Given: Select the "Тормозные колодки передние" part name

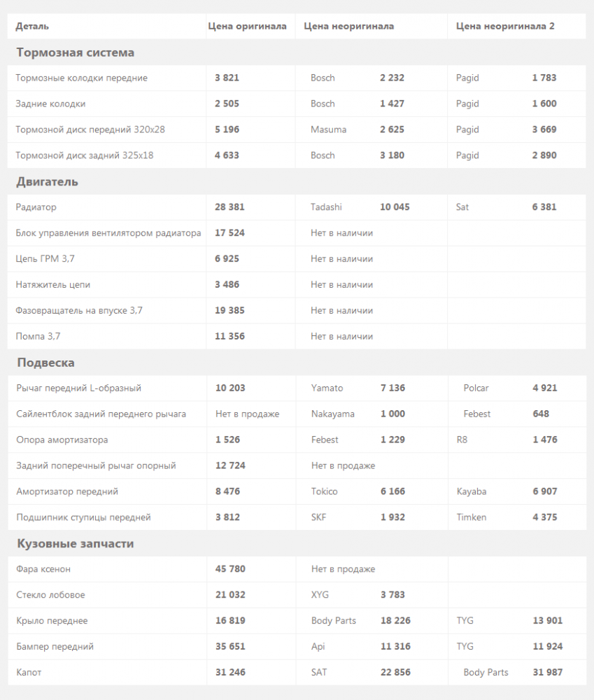Looking at the screenshot, I should click(81, 78).
